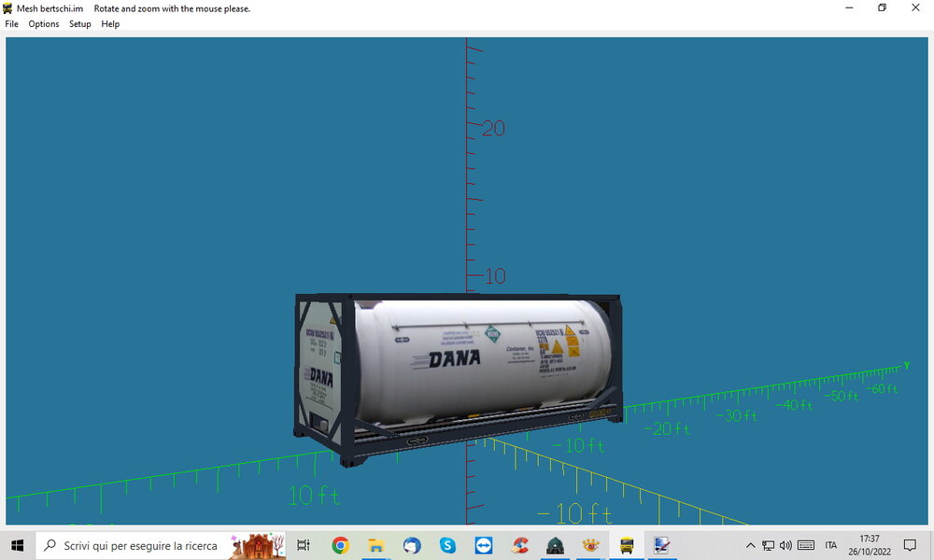Open the Windows Start menu
The width and height of the screenshot is (934, 560).
pyautogui.click(x=17, y=545)
